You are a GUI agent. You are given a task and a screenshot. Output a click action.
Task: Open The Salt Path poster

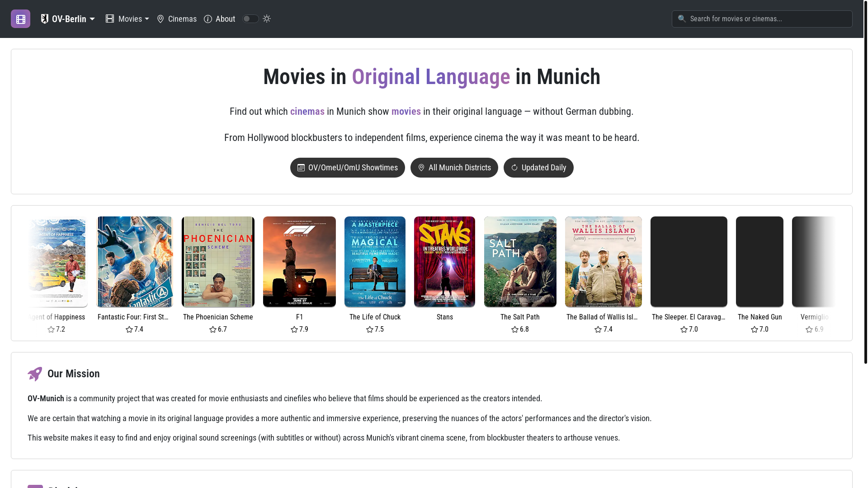coord(520,262)
